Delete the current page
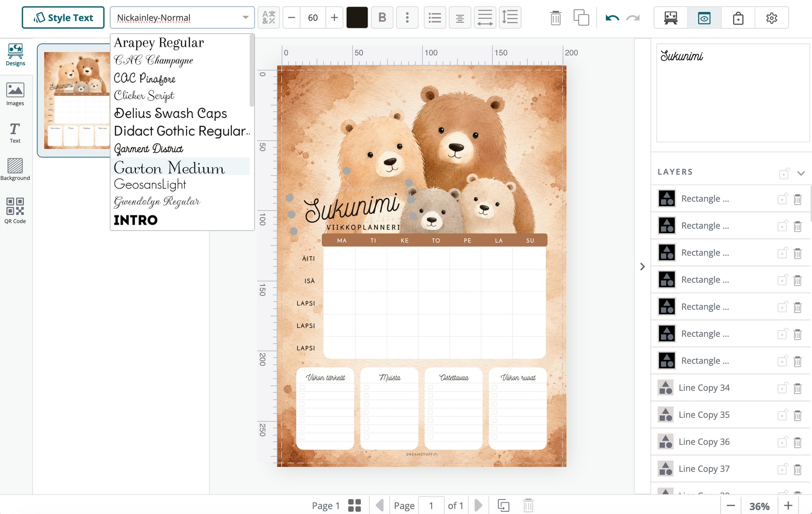The height and width of the screenshot is (514, 812). point(528,505)
